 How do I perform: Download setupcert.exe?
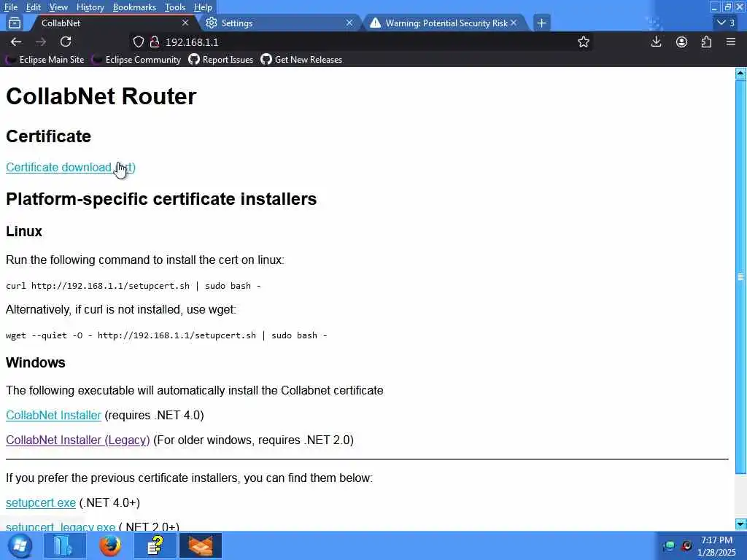pyautogui.click(x=41, y=503)
